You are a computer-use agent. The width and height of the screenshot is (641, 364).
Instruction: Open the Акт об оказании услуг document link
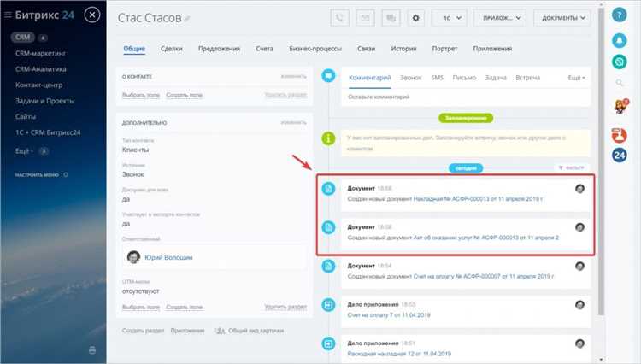coord(486,238)
